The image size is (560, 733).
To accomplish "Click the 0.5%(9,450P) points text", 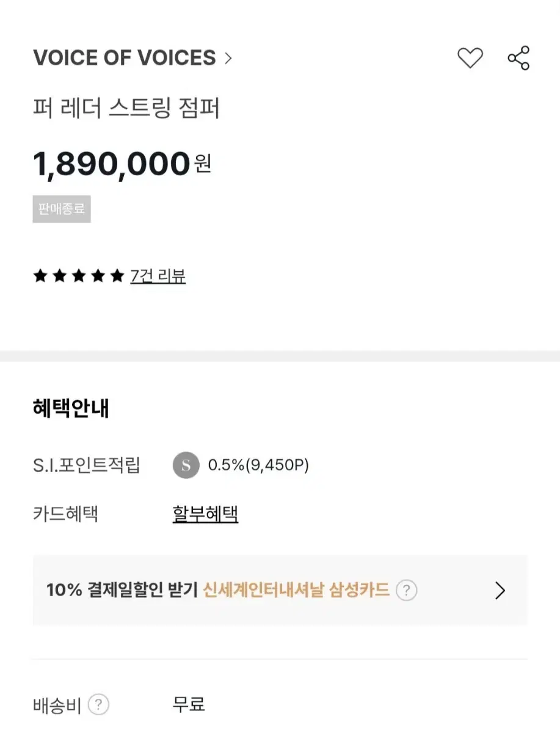I will (x=258, y=465).
